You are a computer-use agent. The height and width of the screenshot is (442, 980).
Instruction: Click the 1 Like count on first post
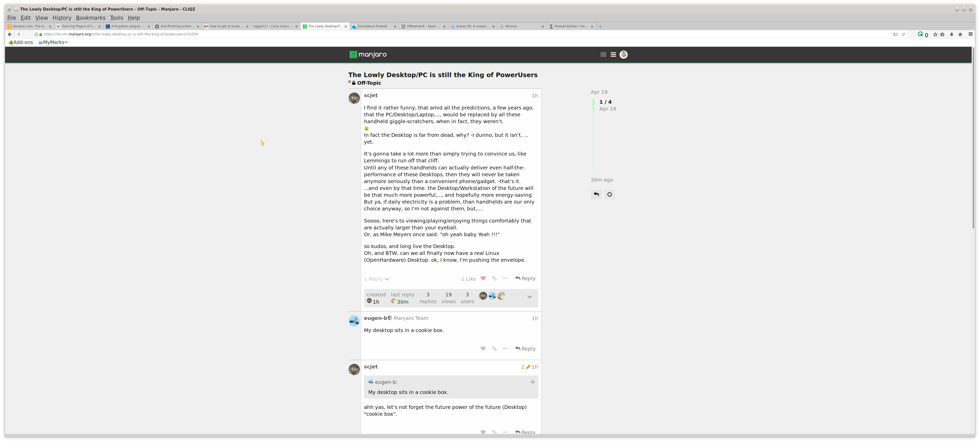point(468,279)
